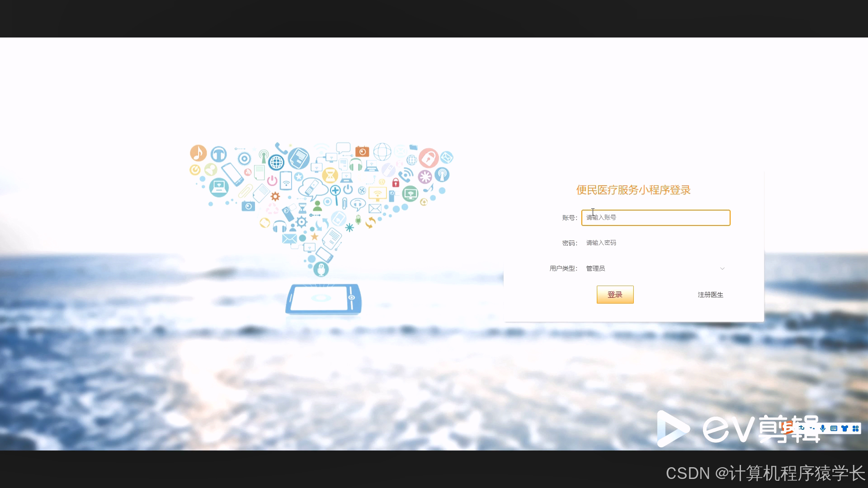
Task: Click the orange 登录 login button
Action: click(x=615, y=295)
